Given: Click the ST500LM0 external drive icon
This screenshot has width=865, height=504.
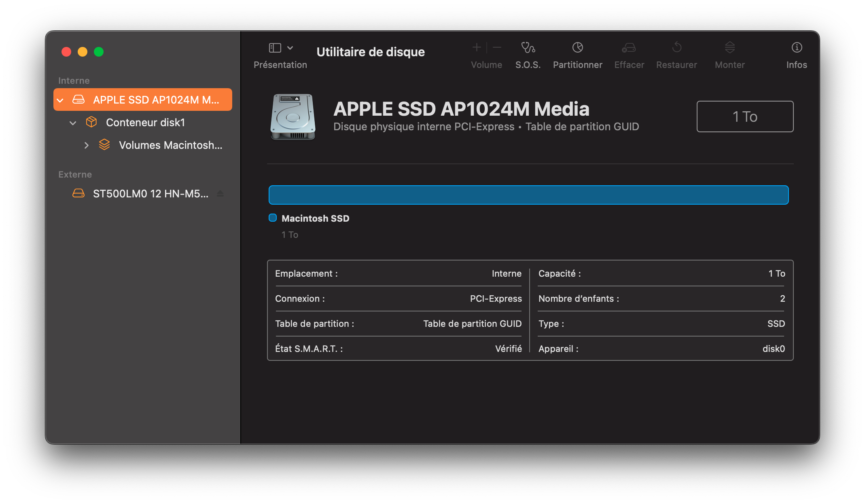Looking at the screenshot, I should pos(78,193).
